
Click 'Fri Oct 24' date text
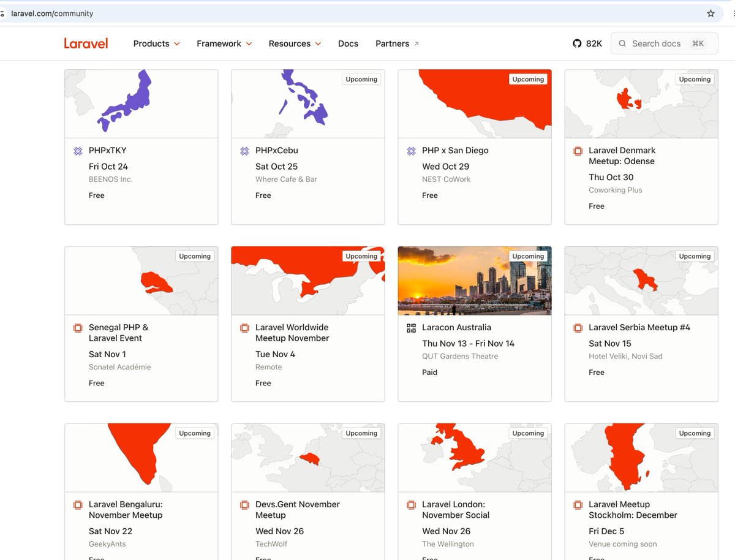click(x=108, y=167)
